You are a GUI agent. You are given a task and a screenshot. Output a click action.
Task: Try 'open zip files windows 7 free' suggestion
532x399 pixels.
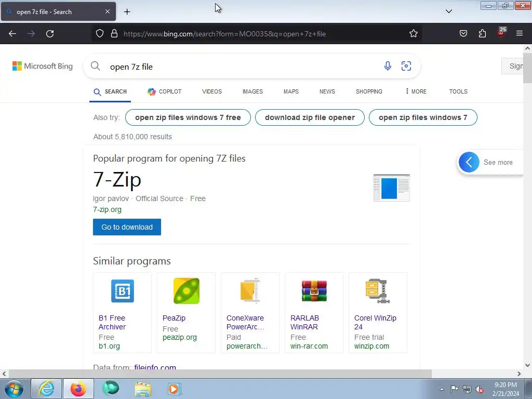tap(188, 117)
